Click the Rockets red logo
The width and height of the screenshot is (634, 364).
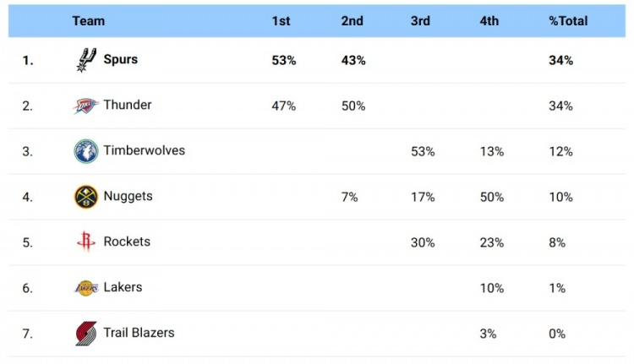tap(85, 242)
